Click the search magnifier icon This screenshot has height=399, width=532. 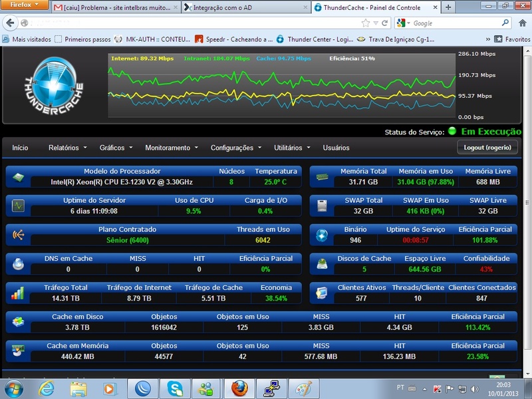click(505, 23)
